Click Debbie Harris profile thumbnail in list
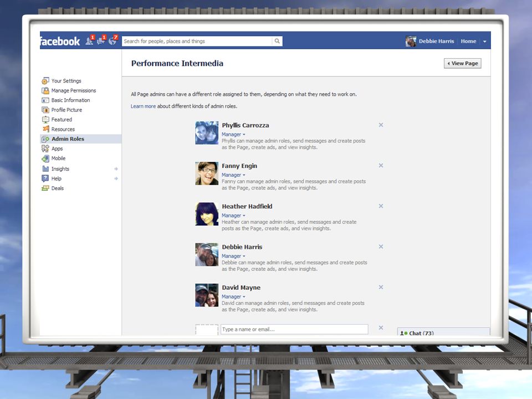 point(207,254)
